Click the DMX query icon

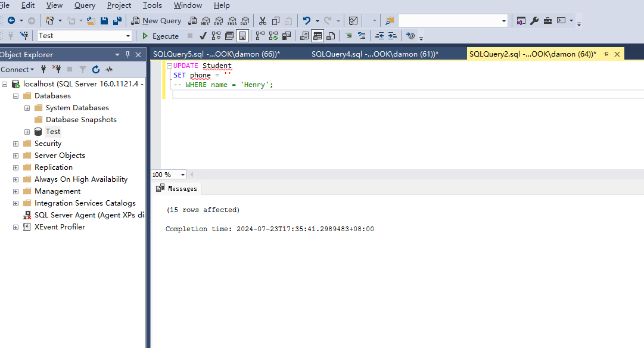pos(219,20)
